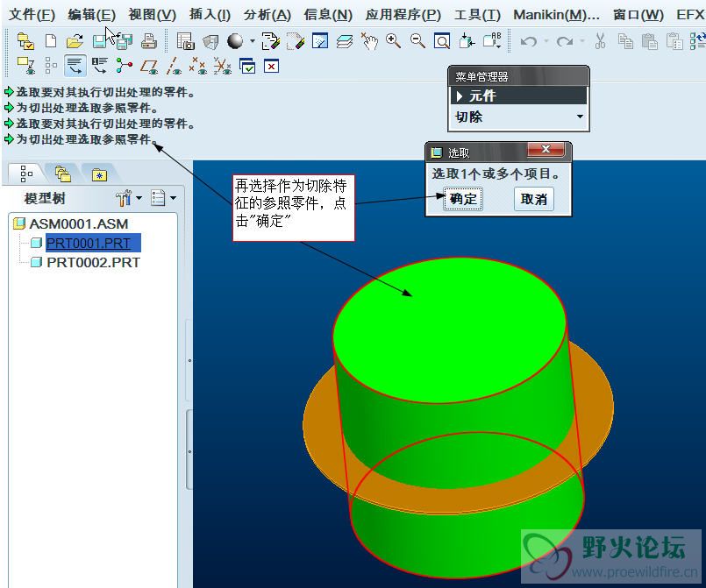Open the model tree show list dropdown
Screen dimensions: 706x588
coord(163,198)
